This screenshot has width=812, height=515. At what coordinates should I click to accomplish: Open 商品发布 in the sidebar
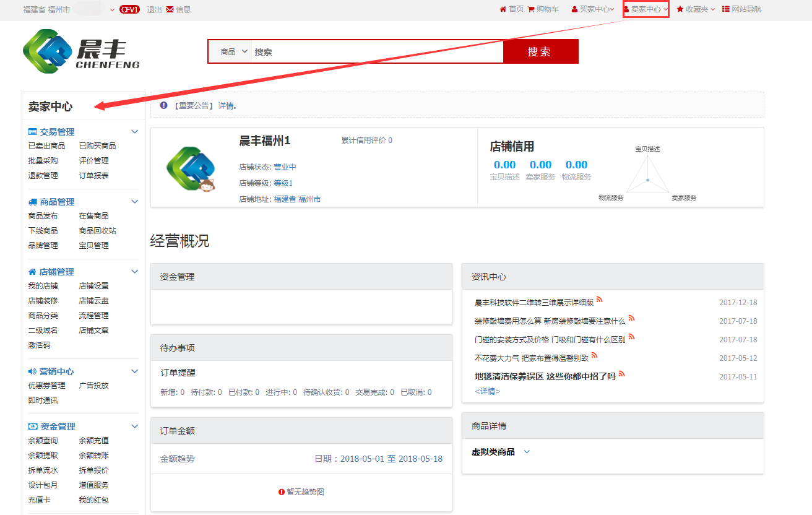pos(43,216)
